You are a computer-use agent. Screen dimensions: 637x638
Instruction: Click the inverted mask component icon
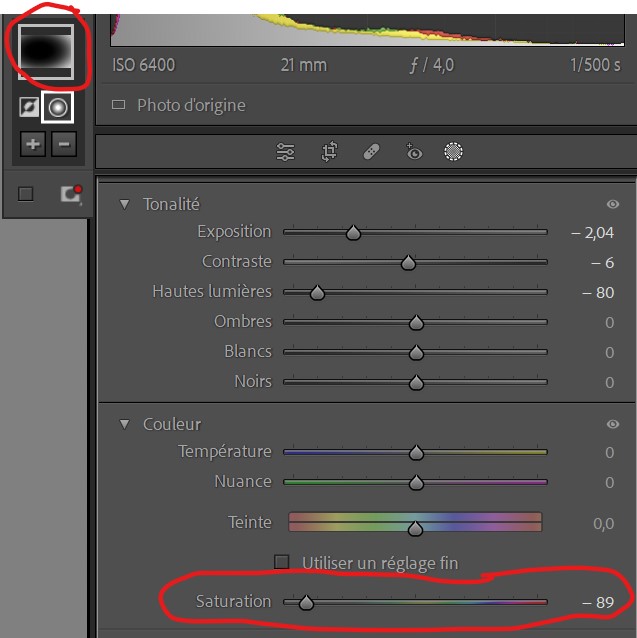[30, 108]
